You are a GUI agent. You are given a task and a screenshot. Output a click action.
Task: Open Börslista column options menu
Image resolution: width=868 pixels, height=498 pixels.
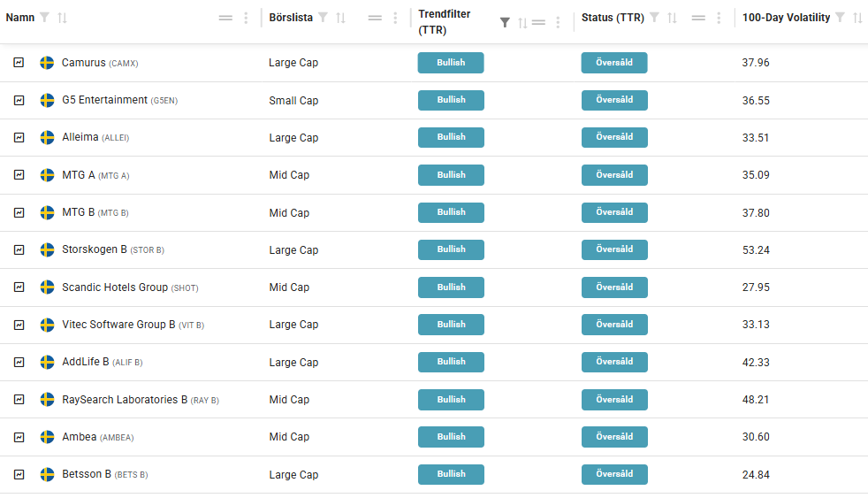coord(395,18)
